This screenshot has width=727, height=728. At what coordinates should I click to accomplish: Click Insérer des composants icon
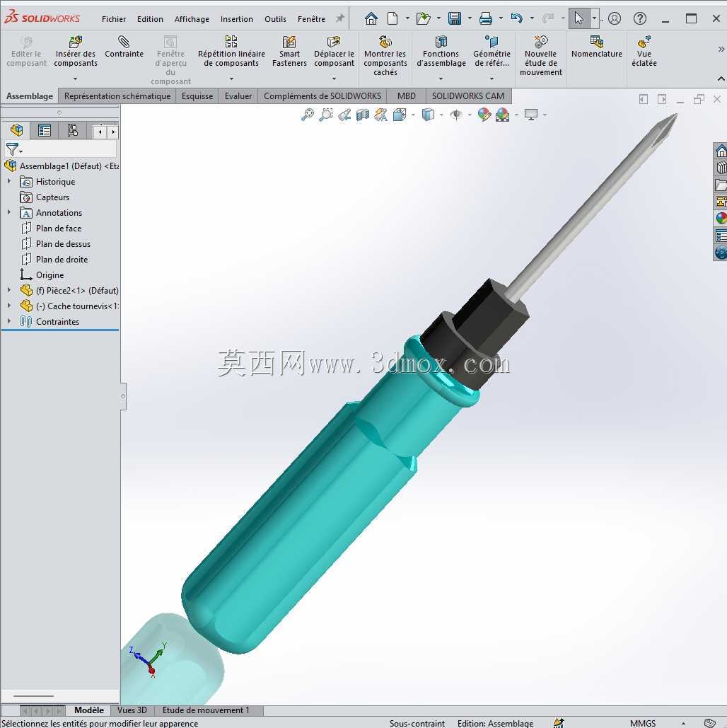[75, 42]
